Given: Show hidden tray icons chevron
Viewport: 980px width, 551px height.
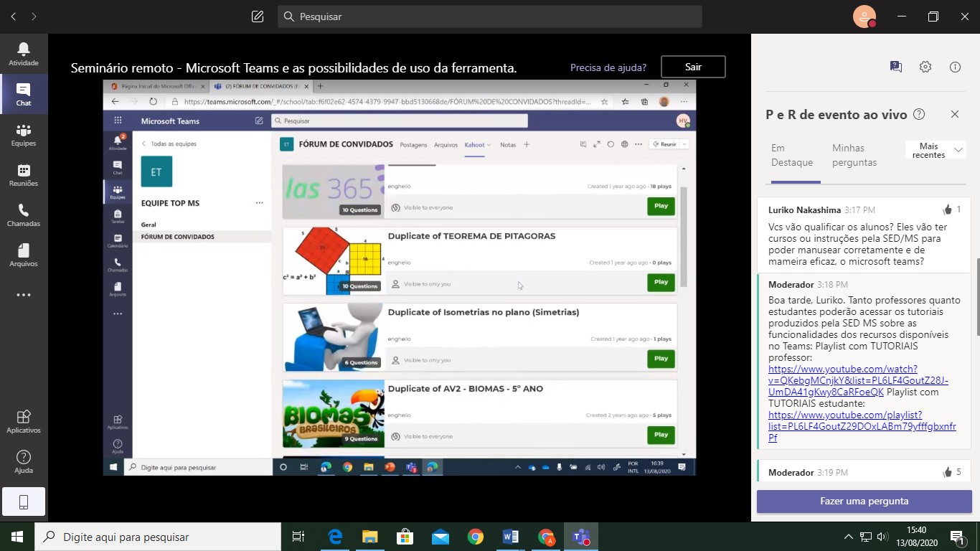Looking at the screenshot, I should (x=849, y=537).
